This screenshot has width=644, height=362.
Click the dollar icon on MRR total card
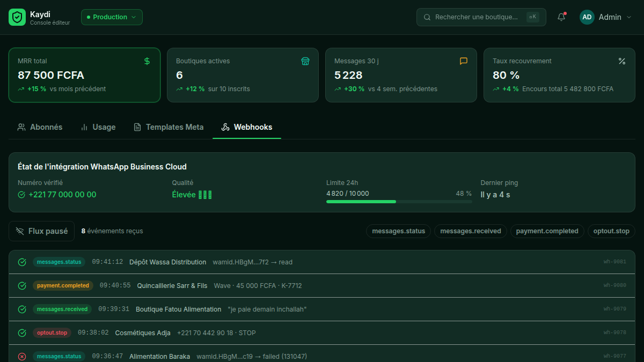[147, 61]
